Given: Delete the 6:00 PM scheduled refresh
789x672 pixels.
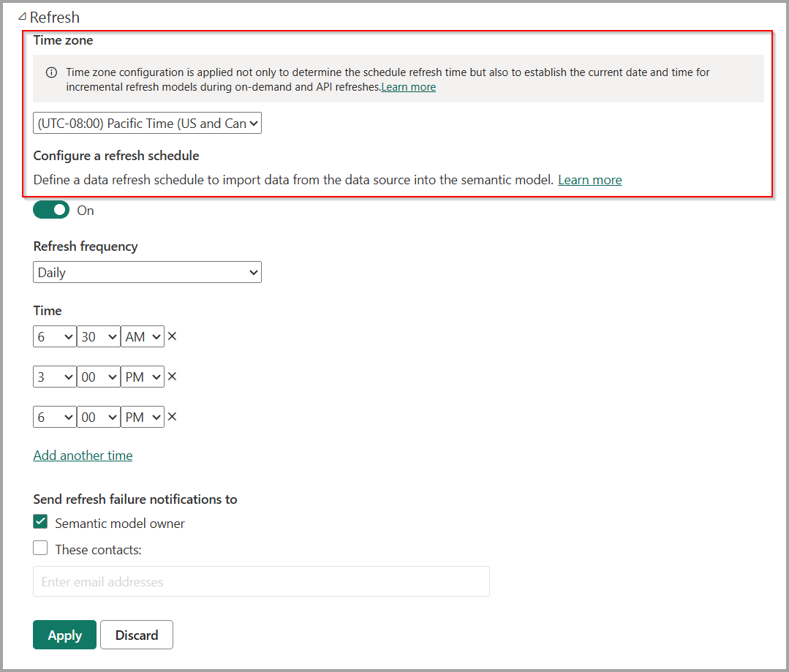Looking at the screenshot, I should 171,417.
